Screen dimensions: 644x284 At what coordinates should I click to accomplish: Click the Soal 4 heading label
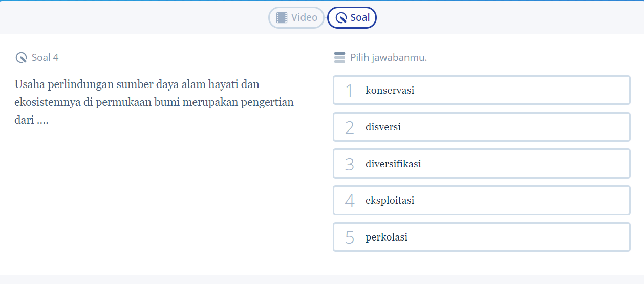click(45, 58)
